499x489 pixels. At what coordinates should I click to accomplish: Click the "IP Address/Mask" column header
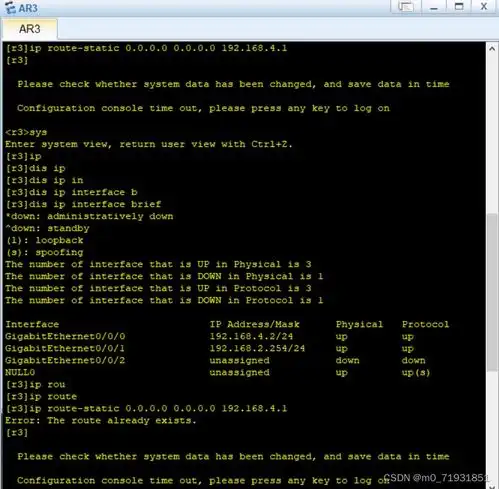255,324
